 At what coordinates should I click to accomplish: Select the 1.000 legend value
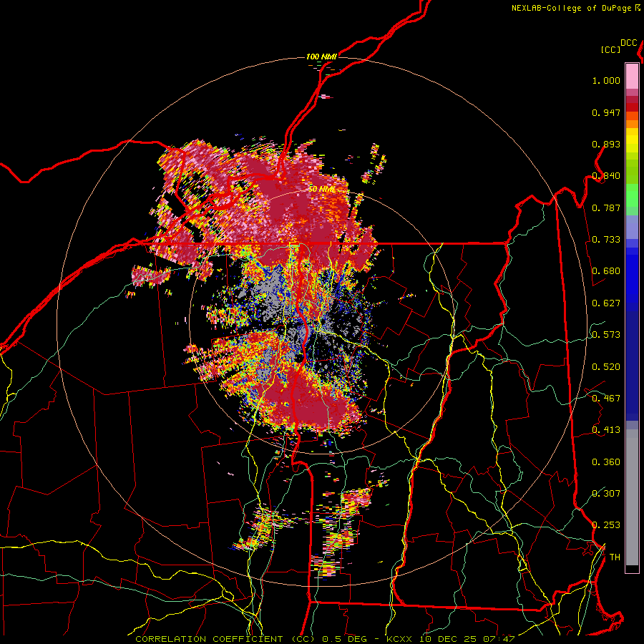click(x=606, y=80)
